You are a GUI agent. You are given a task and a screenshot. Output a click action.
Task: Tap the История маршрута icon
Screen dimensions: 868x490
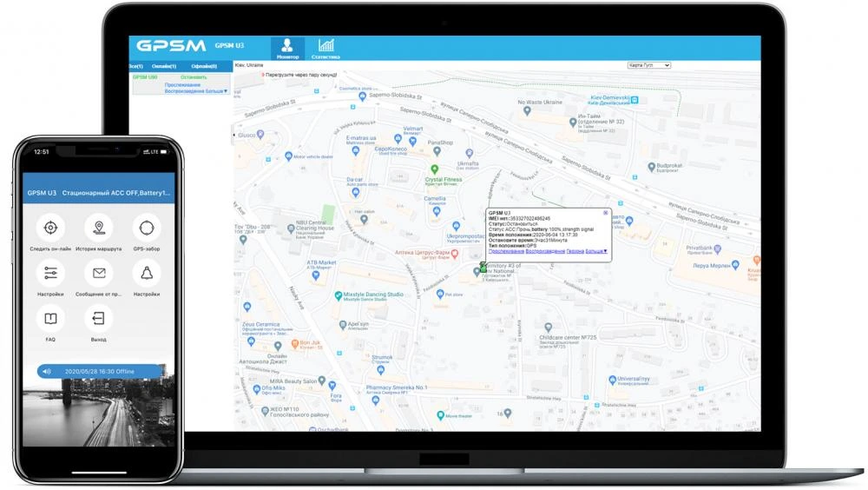pos(98,228)
